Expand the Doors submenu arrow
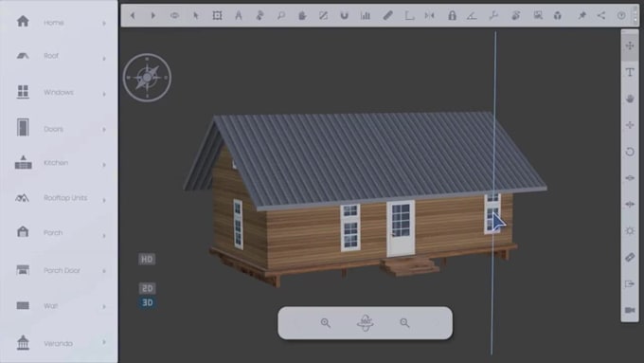 tap(104, 130)
